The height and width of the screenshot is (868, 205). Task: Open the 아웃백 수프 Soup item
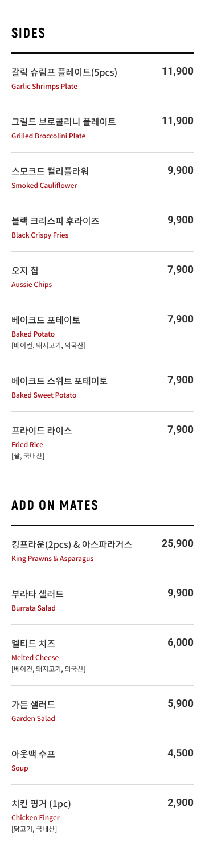[x=102, y=760]
